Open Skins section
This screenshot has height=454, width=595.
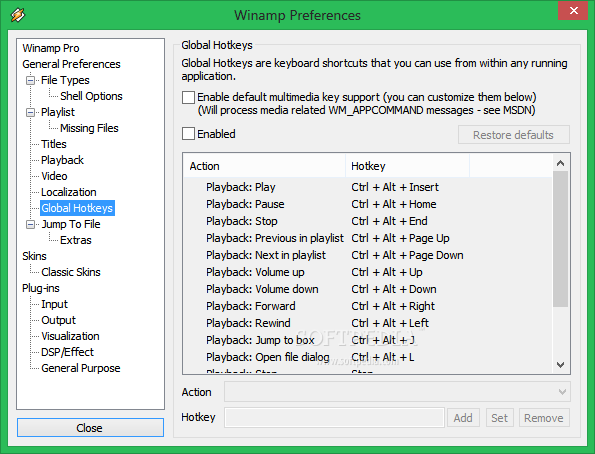34,256
